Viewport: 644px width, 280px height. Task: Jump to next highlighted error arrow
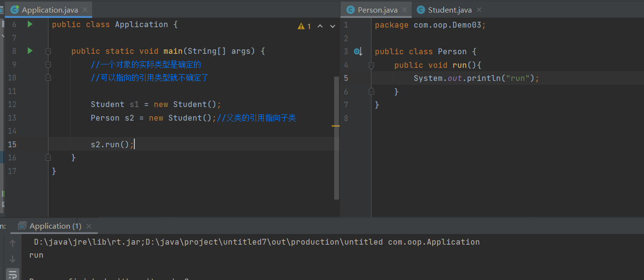333,26
